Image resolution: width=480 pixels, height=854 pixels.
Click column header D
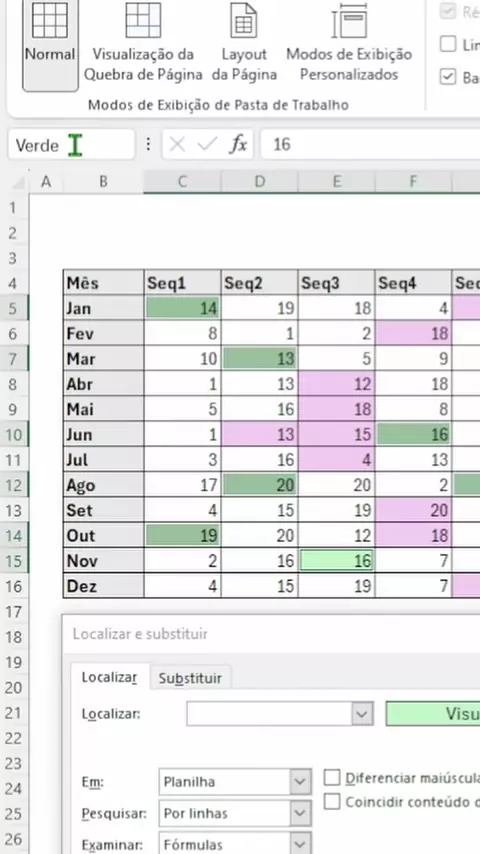[x=259, y=181]
